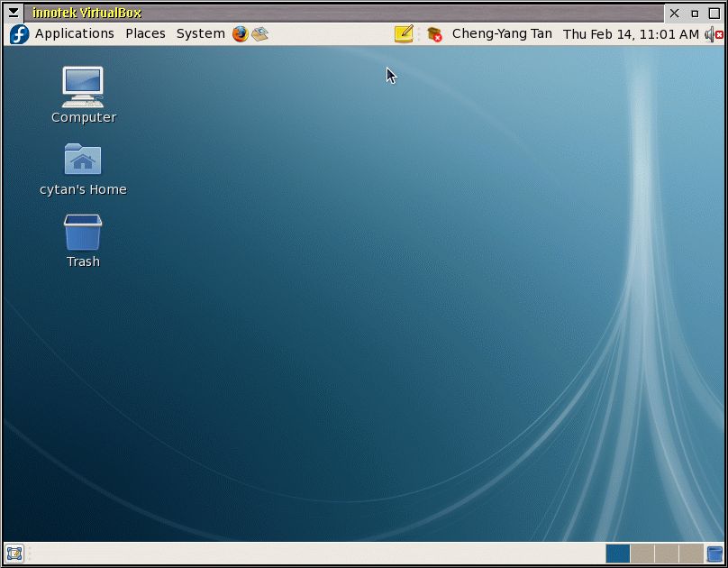
Task: Open the clock showing Thu Feb 14
Action: [x=631, y=34]
